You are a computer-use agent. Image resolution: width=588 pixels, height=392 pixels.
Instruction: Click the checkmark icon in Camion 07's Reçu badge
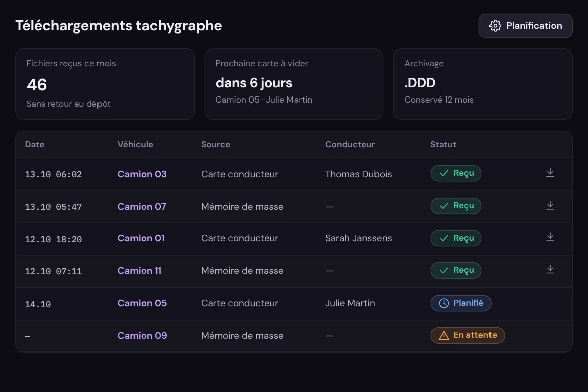(444, 206)
